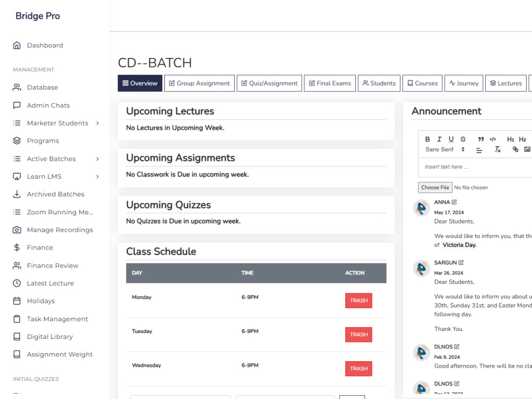The width and height of the screenshot is (532, 399).
Task: Open Assignment Weight icon in sidebar
Action: tap(16, 354)
